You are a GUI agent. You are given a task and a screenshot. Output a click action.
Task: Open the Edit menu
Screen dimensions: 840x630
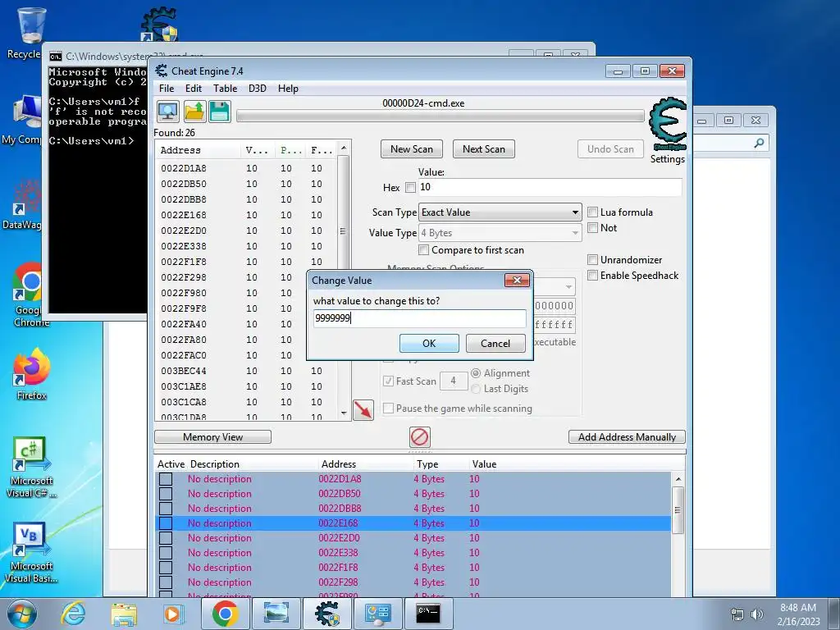click(x=194, y=89)
